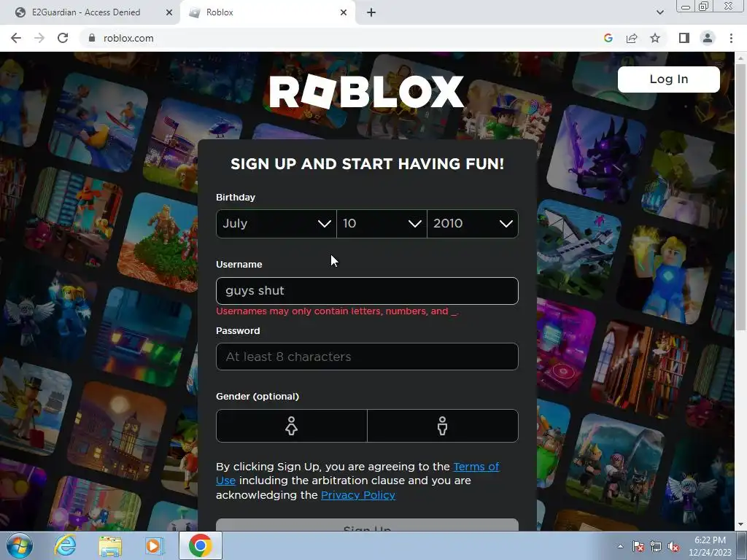Focus the Password field

pos(367,357)
